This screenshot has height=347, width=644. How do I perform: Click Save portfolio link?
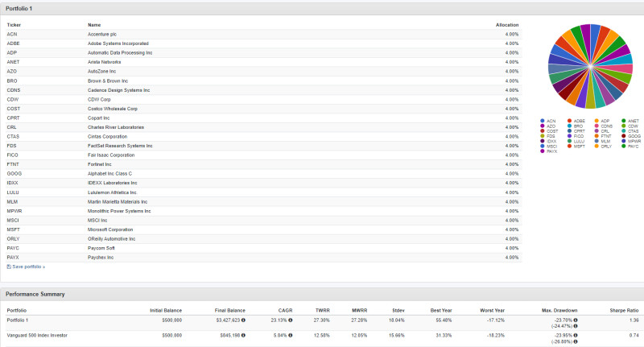[x=28, y=267]
